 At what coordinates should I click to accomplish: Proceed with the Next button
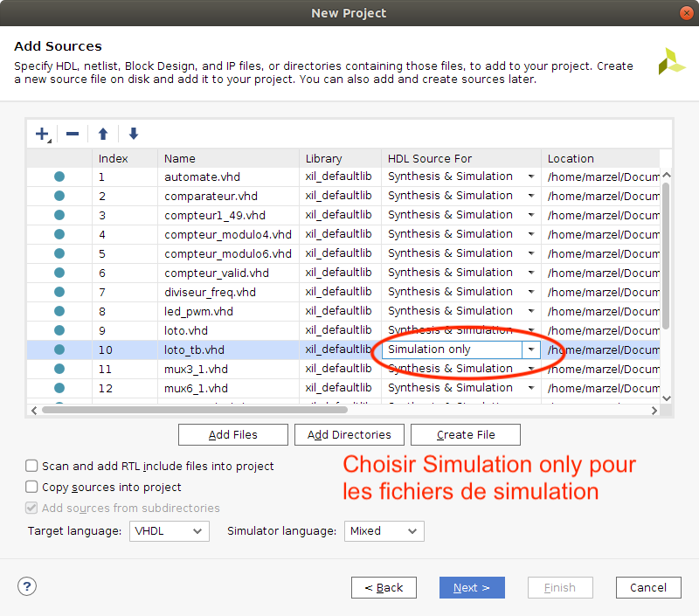point(472,587)
